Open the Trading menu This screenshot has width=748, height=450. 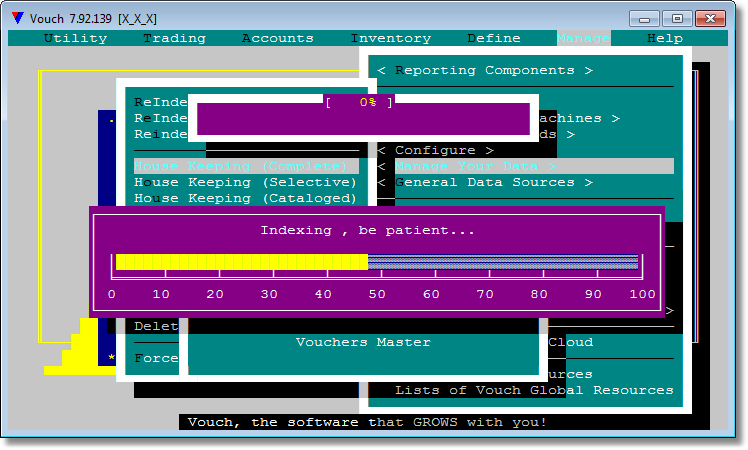[x=175, y=38]
